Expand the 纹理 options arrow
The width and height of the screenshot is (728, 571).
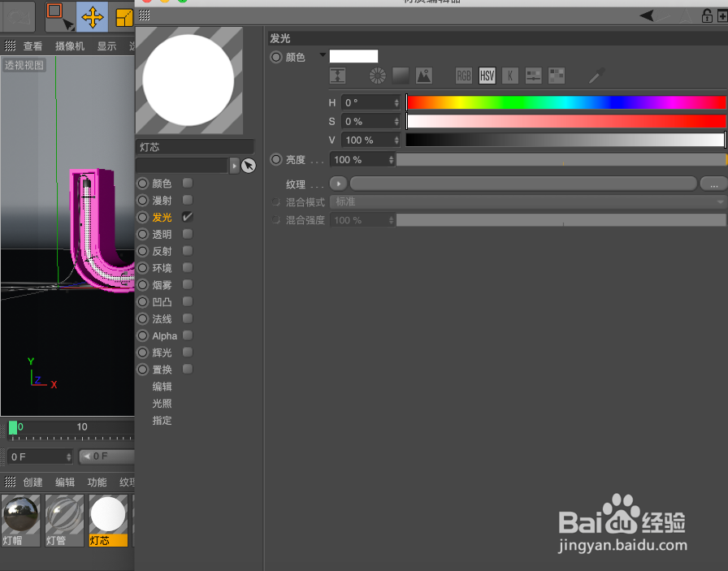tap(338, 183)
